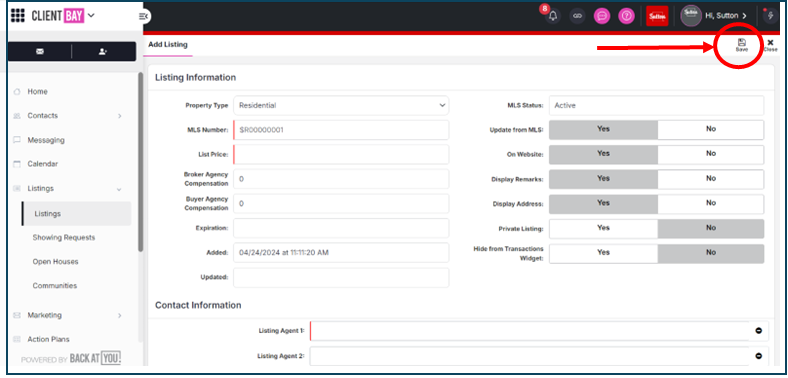Open Open Houses
The height and width of the screenshot is (378, 788).
pyautogui.click(x=55, y=261)
